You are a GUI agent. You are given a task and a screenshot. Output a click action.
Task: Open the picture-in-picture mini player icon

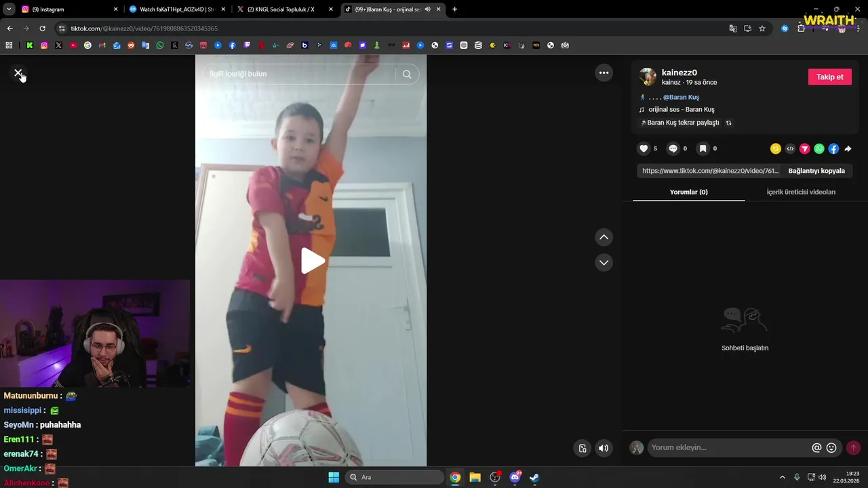(582, 448)
